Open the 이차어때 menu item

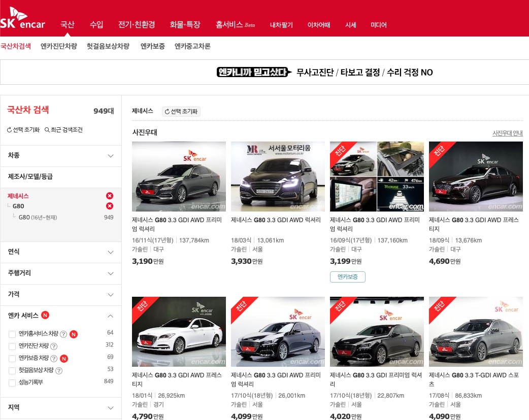319,25
